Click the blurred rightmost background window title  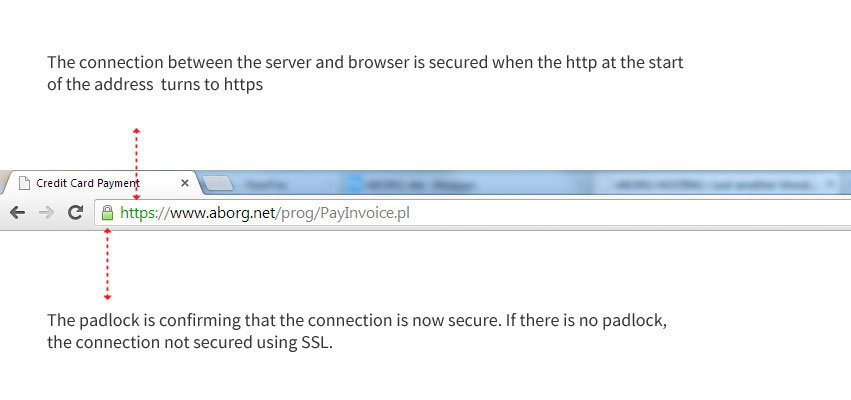[700, 185]
